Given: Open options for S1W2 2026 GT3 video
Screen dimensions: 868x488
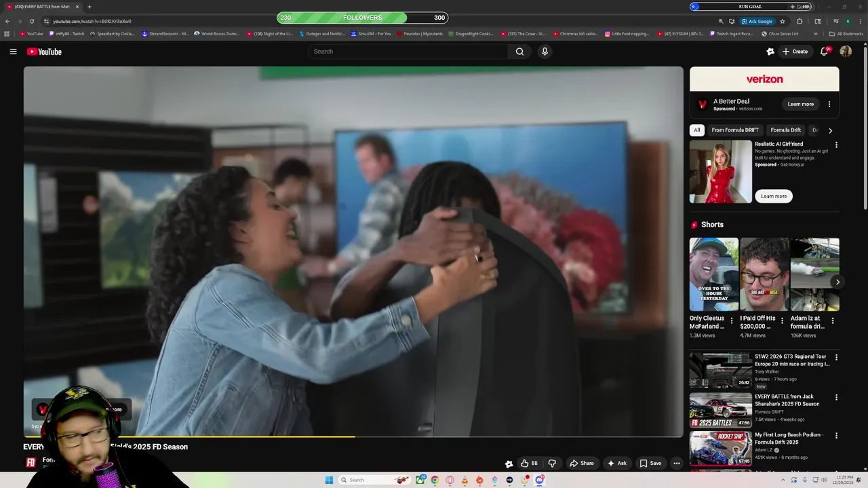Looking at the screenshot, I should [836, 357].
